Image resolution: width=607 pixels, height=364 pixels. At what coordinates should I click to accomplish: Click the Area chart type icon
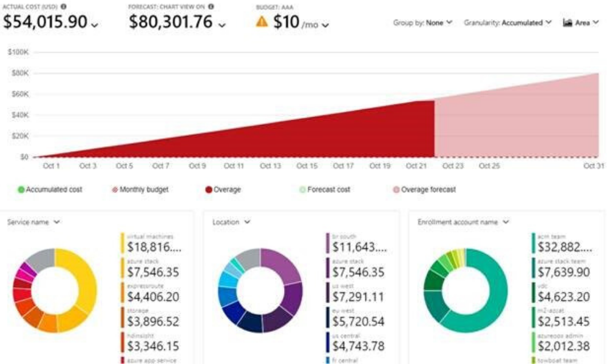click(567, 23)
